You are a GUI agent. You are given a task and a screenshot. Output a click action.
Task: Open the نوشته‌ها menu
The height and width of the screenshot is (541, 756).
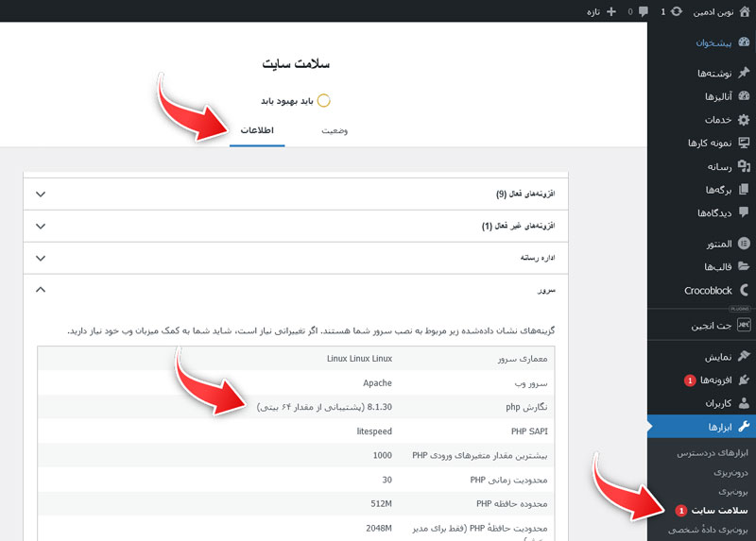pyautogui.click(x=714, y=74)
